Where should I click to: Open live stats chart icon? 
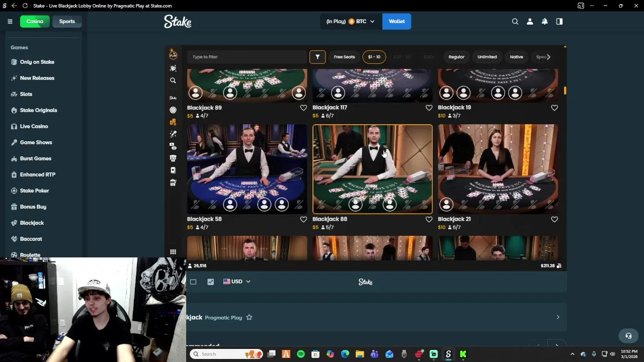pyautogui.click(x=210, y=282)
